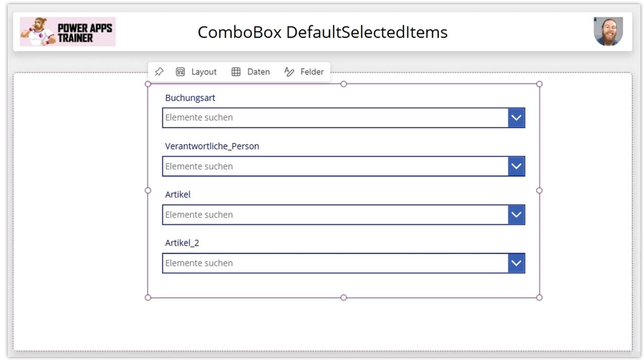Expand the Verantwortliche_Person combo box arrow
Image resolution: width=644 pixels, height=360 pixels.
(516, 166)
